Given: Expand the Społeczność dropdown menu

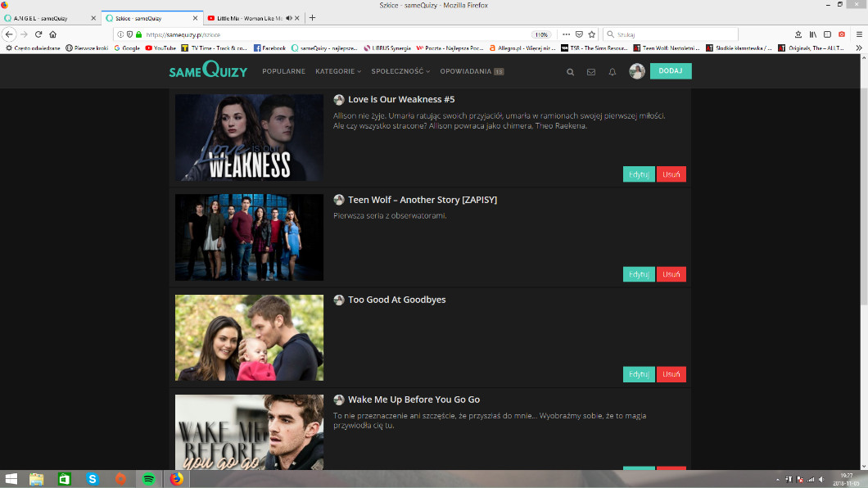Looking at the screenshot, I should (400, 71).
